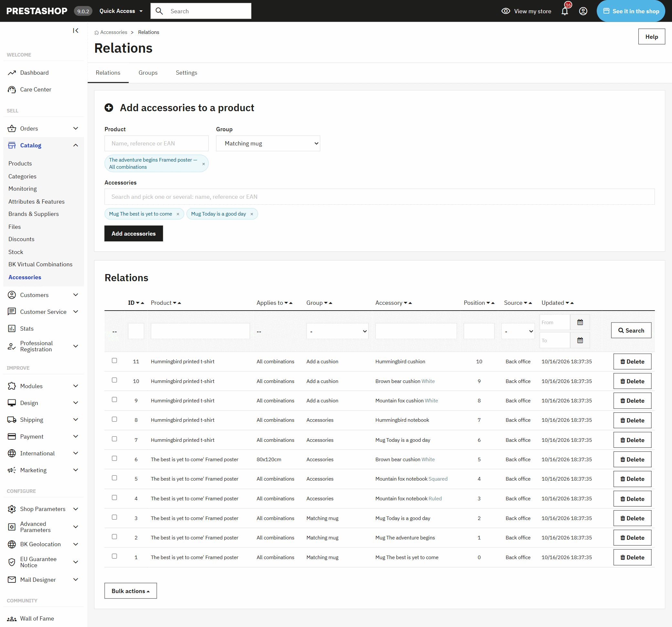Open the Source filter dropdown
Image resolution: width=672 pixels, height=627 pixels.
(518, 331)
